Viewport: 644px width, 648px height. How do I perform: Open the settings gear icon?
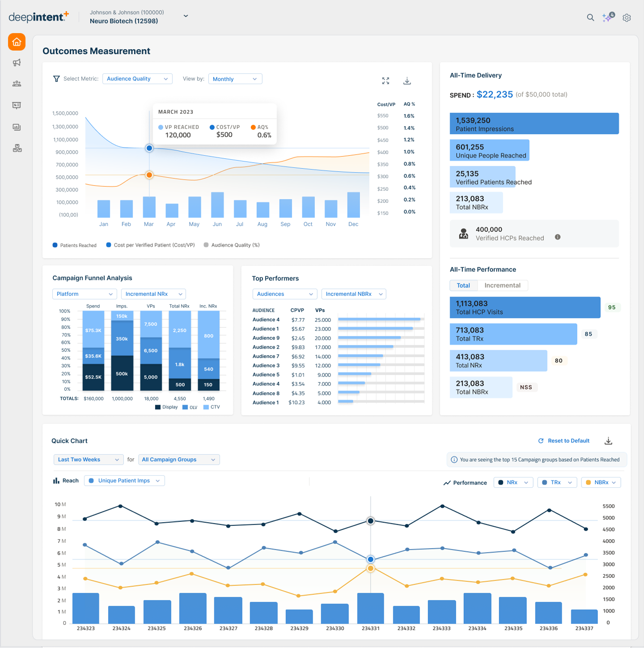627,18
